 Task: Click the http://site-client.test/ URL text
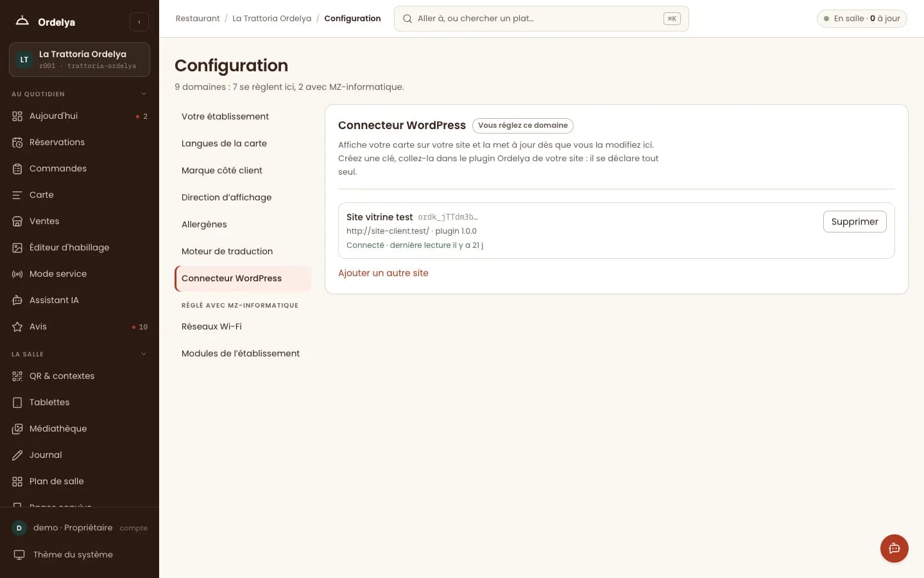point(388,231)
